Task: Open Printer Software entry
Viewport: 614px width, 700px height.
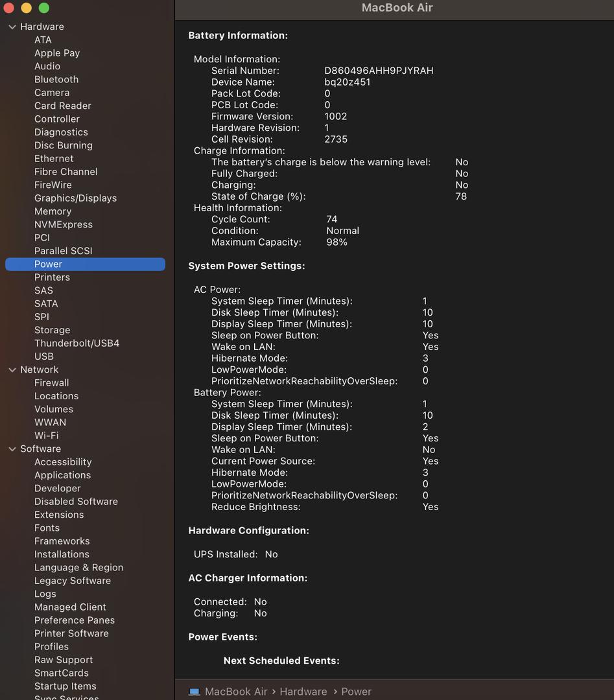Action: (71, 633)
